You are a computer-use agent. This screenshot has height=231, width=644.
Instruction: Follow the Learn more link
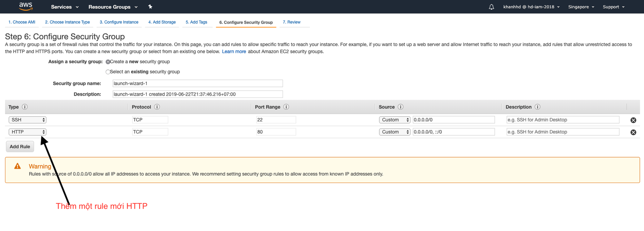click(234, 52)
